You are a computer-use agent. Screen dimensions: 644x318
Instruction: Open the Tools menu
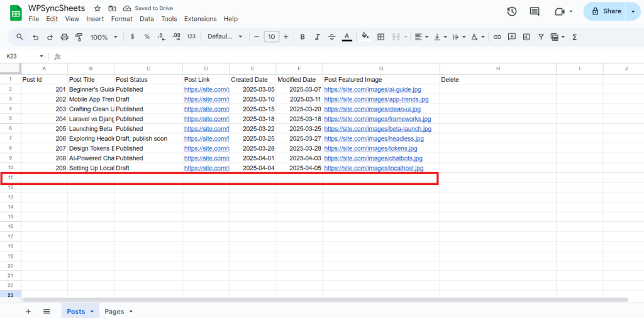[169, 19]
